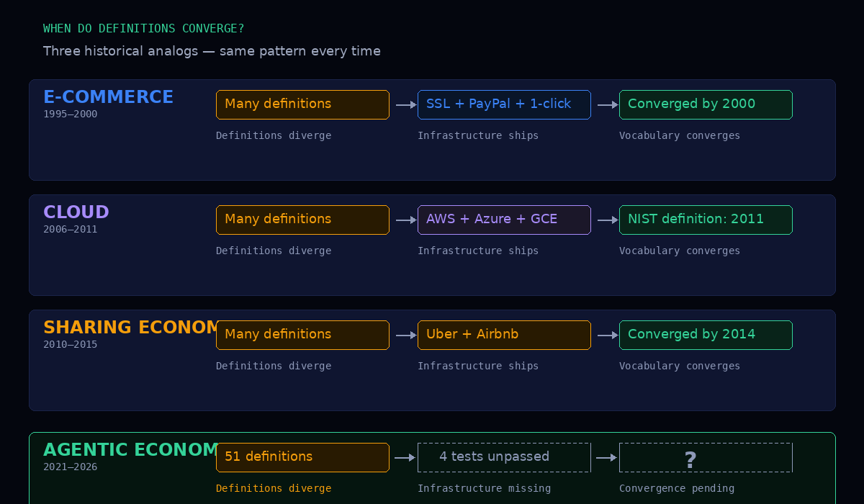
Task: Click the 'AGENTIC ECONOMY' row heading
Action: (x=130, y=450)
